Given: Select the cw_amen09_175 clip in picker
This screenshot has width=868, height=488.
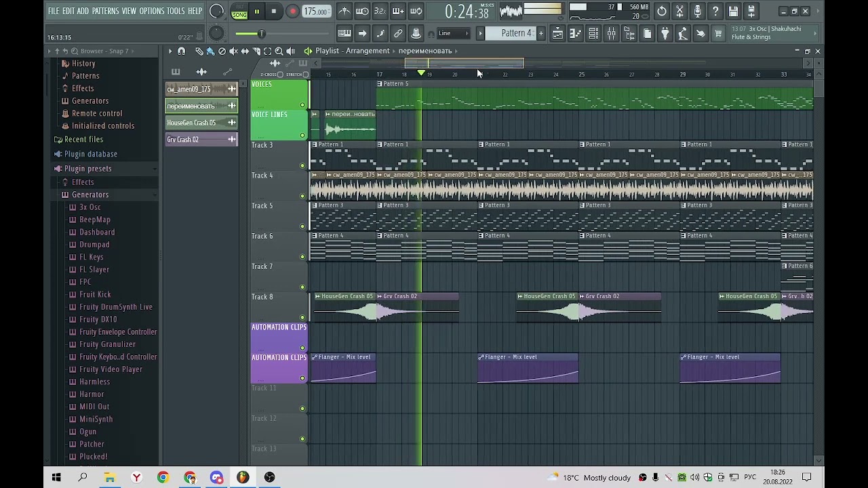Looking at the screenshot, I should point(201,89).
